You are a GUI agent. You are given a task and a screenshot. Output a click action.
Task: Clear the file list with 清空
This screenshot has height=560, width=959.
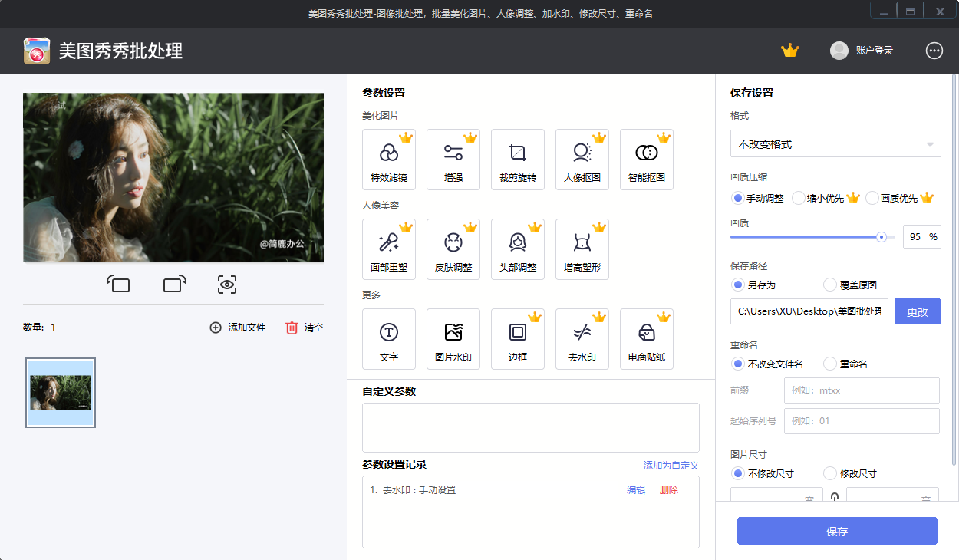tap(306, 327)
